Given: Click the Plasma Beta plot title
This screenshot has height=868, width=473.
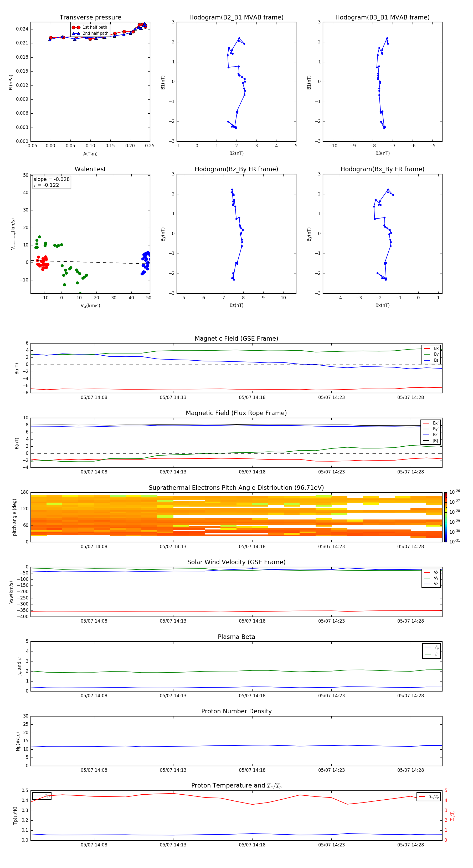Looking at the screenshot, I should 236,637.
